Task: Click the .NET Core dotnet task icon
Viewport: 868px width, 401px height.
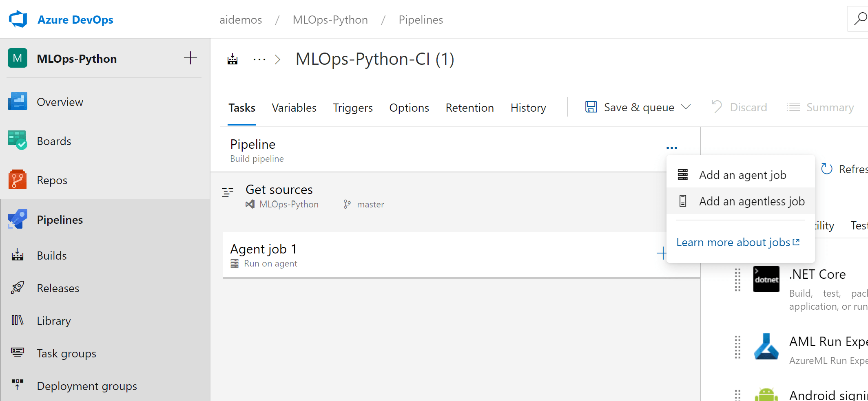Action: 766,279
